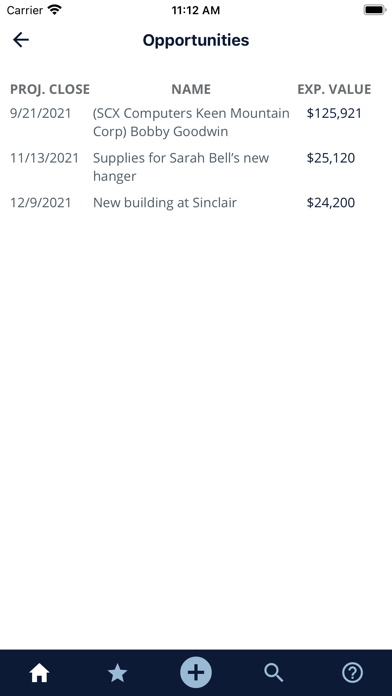
Task: Tap the plus add button
Action: click(x=196, y=672)
